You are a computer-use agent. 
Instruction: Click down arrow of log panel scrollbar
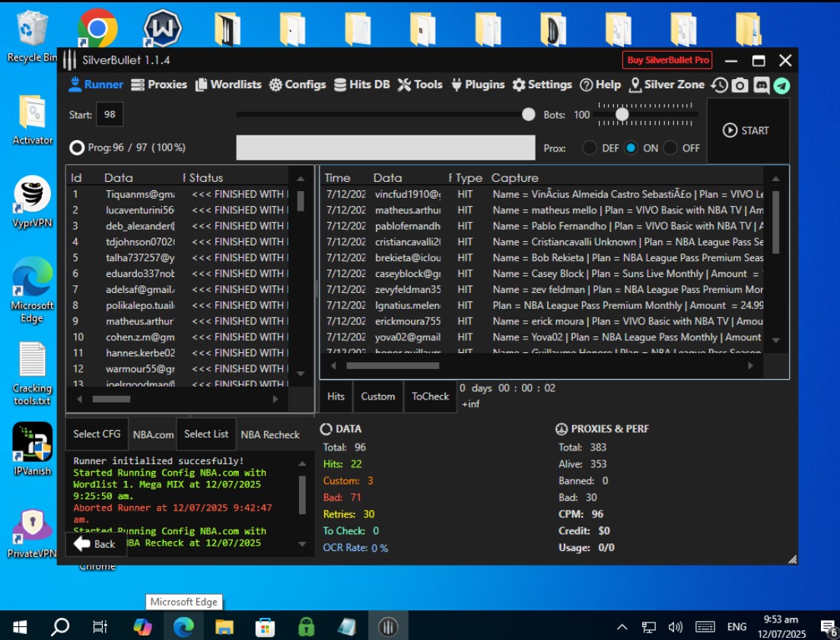[302, 544]
